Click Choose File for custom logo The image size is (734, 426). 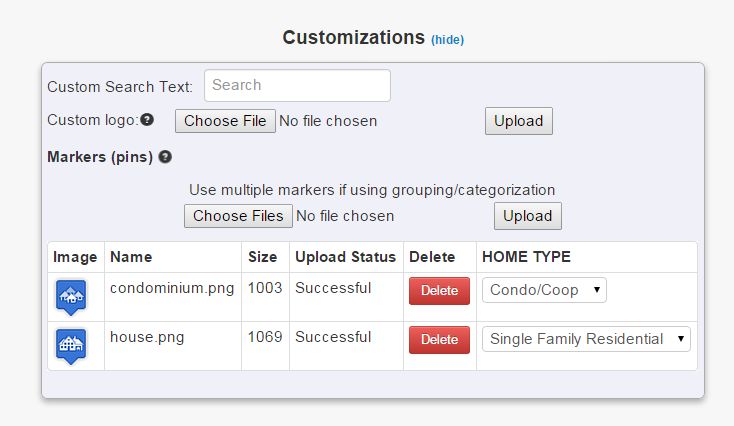[x=225, y=121]
